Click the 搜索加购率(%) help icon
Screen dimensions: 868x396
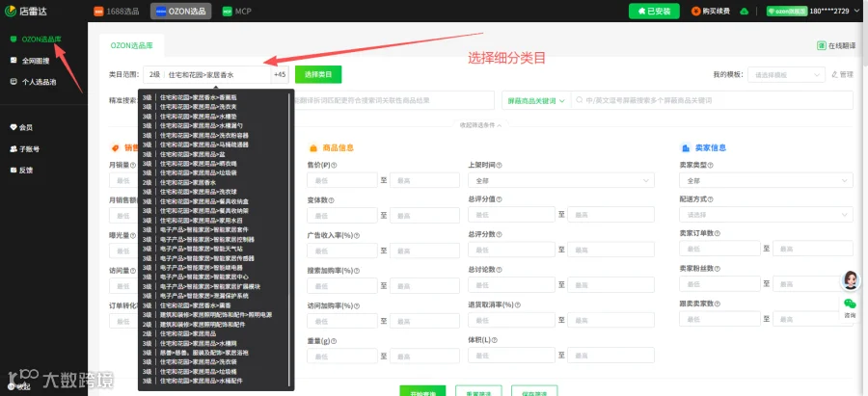357,271
